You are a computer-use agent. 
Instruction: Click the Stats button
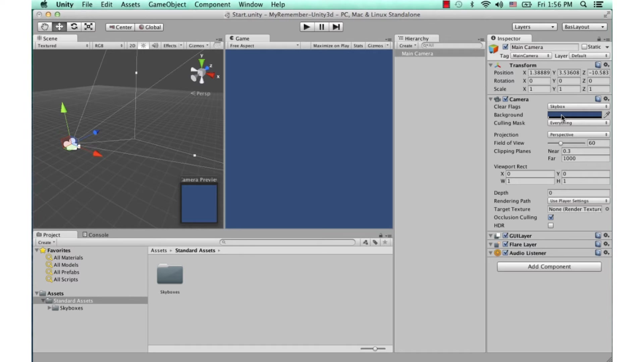pos(358,46)
